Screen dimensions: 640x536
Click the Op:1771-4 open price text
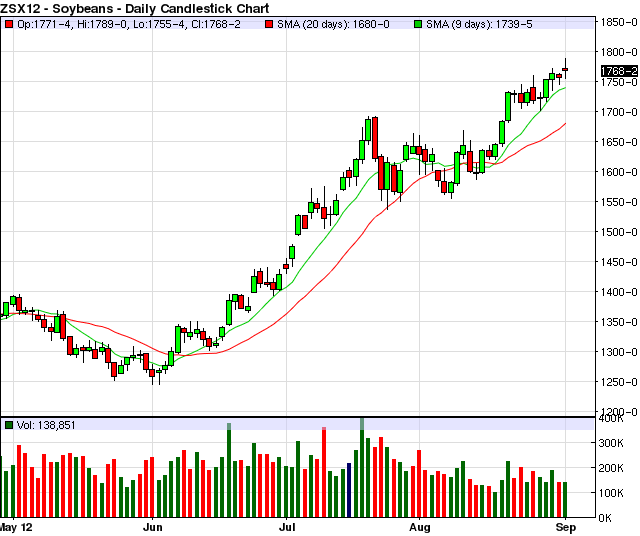(44, 24)
